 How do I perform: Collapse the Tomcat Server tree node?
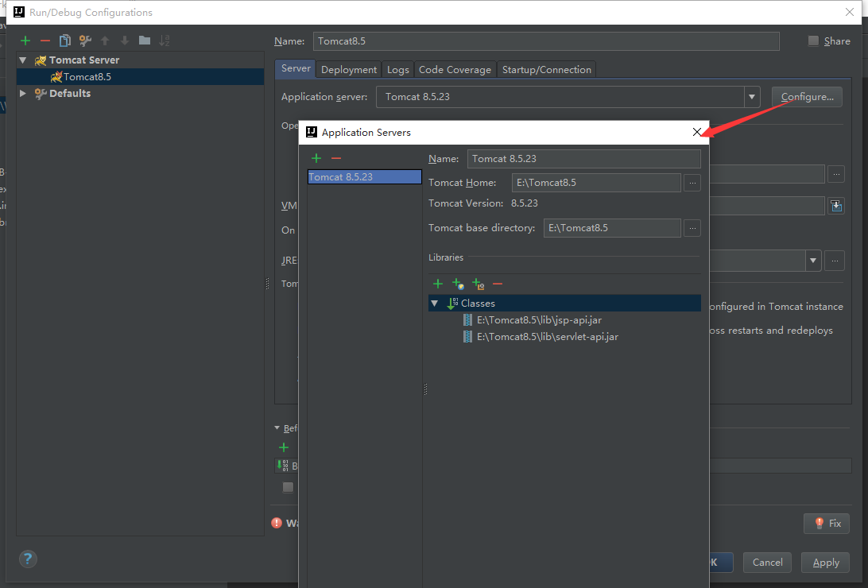[23, 60]
